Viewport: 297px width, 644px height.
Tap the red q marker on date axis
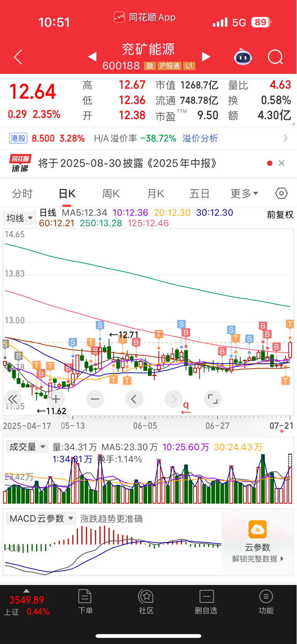click(x=186, y=407)
